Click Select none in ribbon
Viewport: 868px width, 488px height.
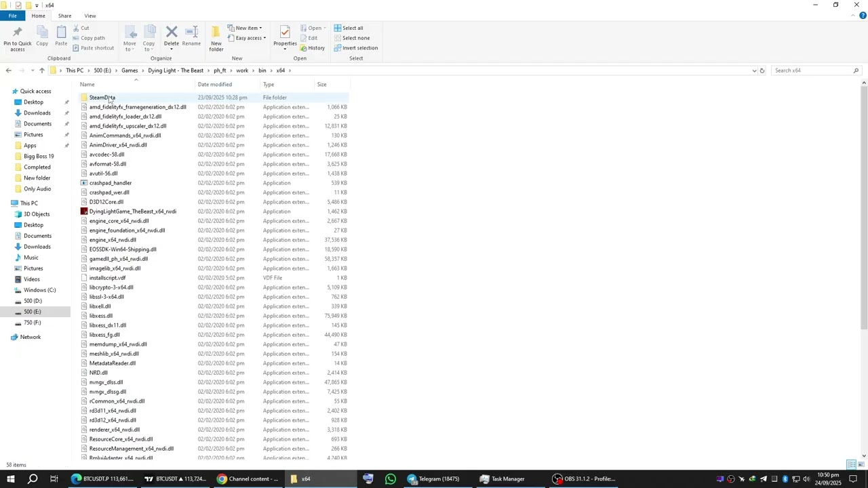(352, 38)
